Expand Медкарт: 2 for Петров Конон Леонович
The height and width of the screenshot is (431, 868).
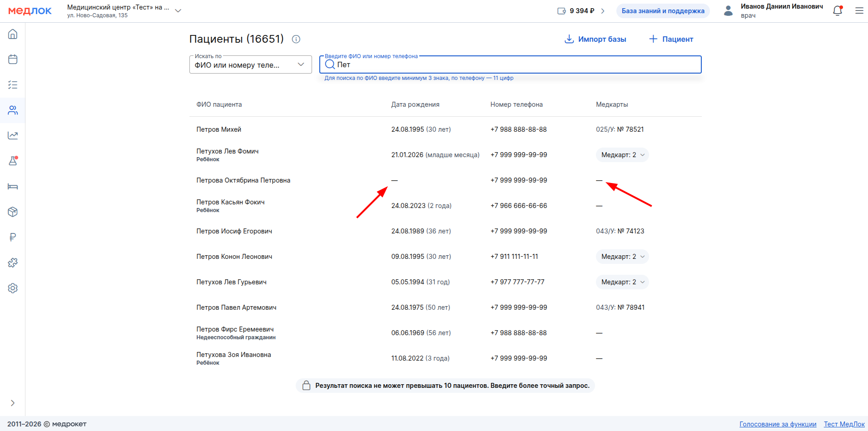pos(622,257)
